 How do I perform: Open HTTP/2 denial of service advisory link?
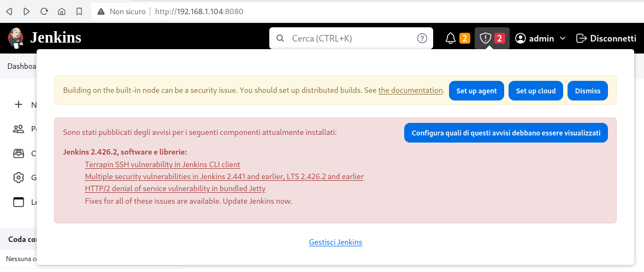(x=175, y=189)
